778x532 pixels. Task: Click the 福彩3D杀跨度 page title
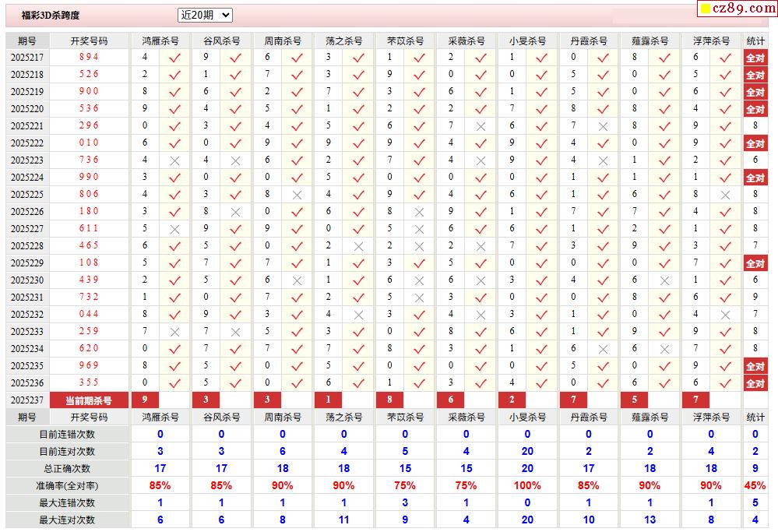pyautogui.click(x=50, y=16)
